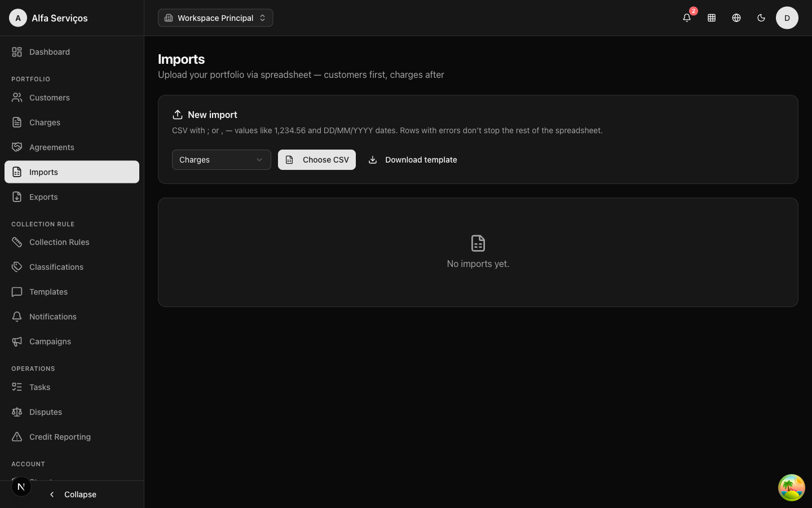
Task: Open Templates menu label
Action: [x=48, y=292]
